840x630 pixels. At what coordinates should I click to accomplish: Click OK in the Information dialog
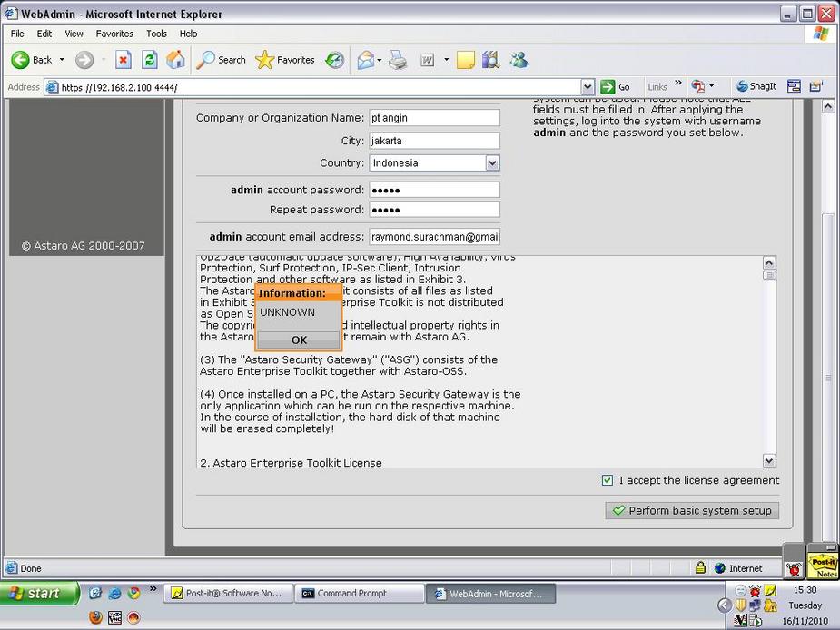(299, 340)
